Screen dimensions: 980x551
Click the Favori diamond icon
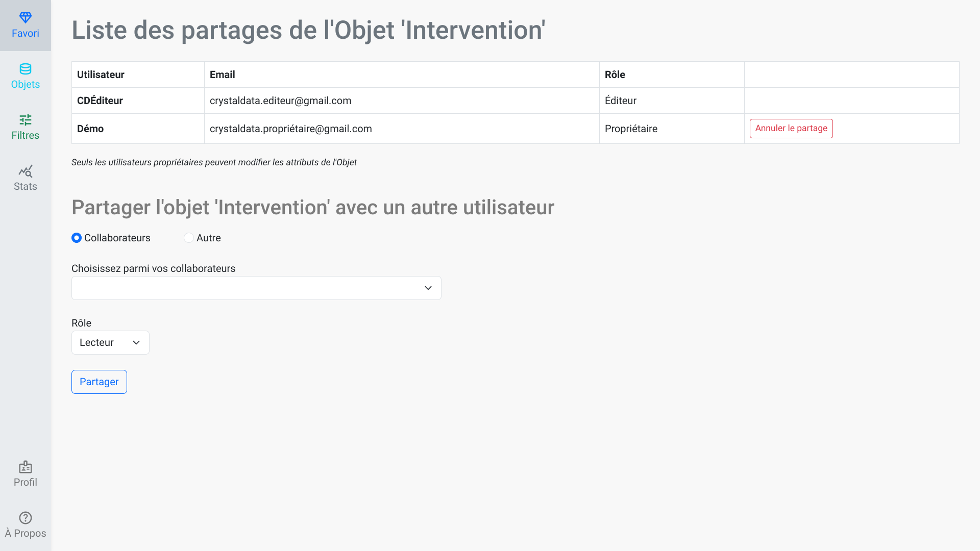[26, 17]
